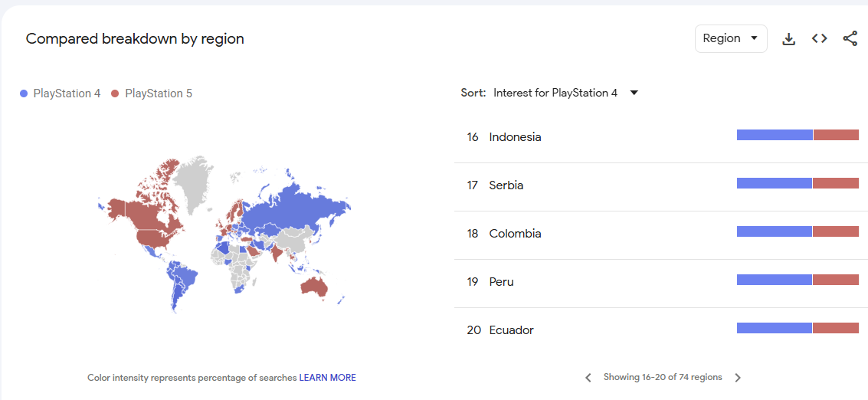
Task: Click rank number 20 beside Ecuador
Action: (x=473, y=330)
